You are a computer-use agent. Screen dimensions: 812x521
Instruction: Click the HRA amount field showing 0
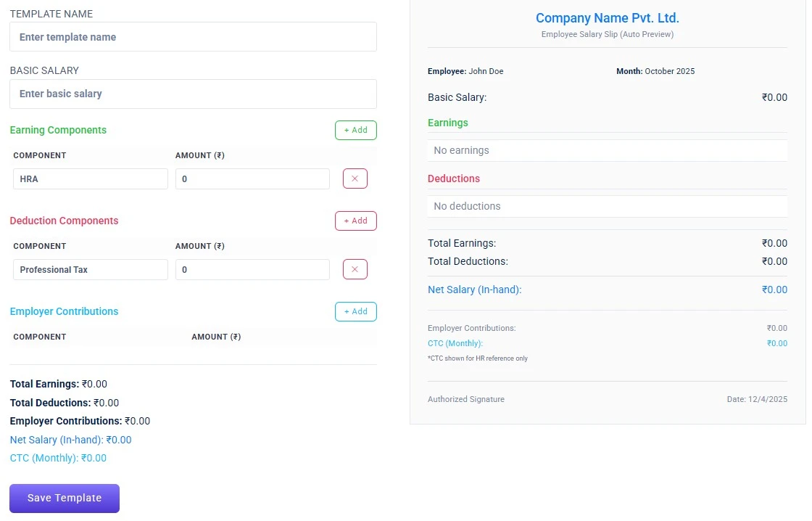coord(252,178)
